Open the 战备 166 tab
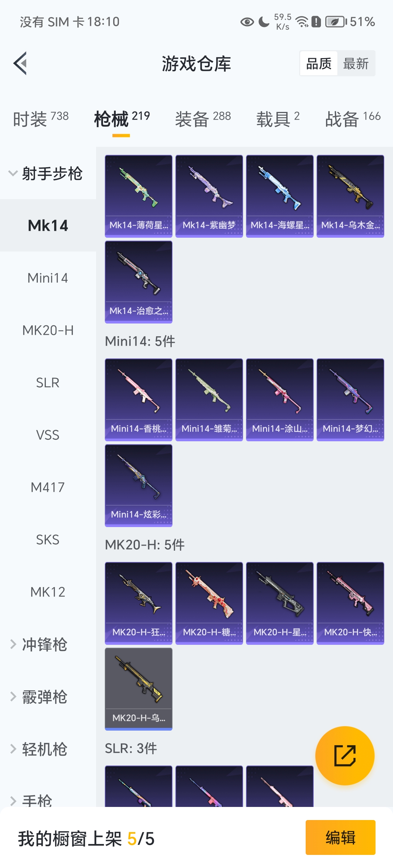Screen dimensions: 393x868 tap(353, 119)
